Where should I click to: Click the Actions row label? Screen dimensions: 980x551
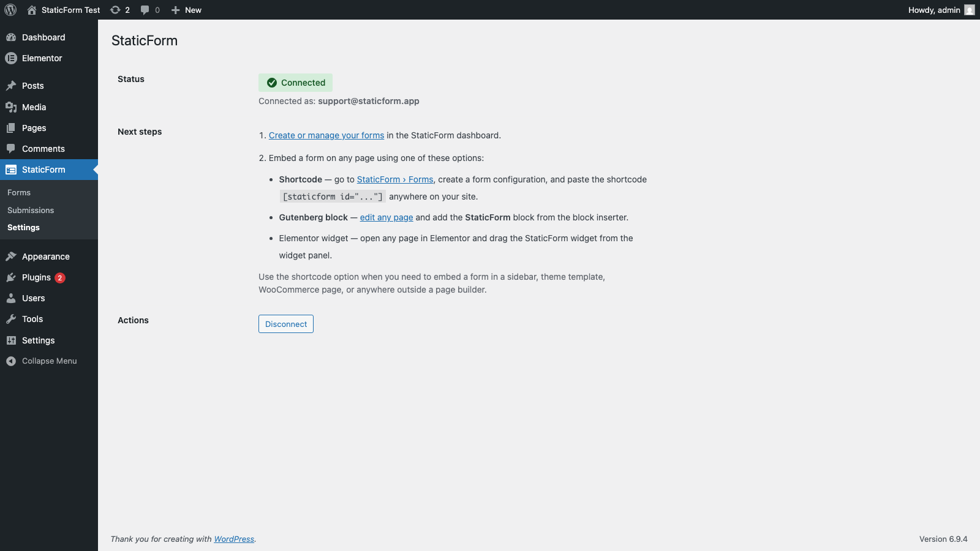[x=133, y=320]
